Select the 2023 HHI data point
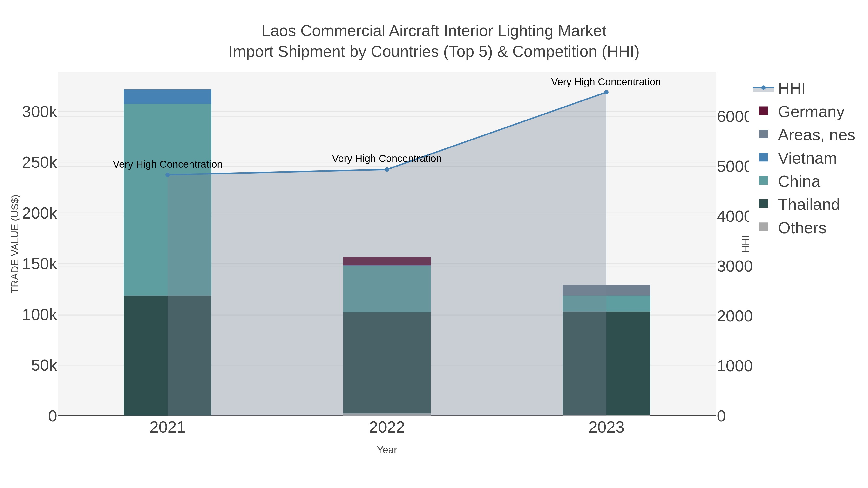 606,92
